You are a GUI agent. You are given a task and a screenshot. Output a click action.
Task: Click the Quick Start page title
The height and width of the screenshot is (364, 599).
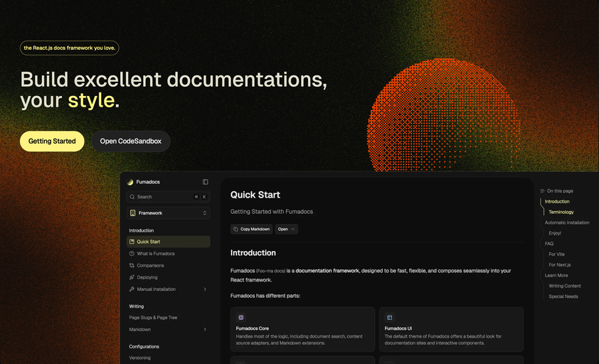point(255,195)
